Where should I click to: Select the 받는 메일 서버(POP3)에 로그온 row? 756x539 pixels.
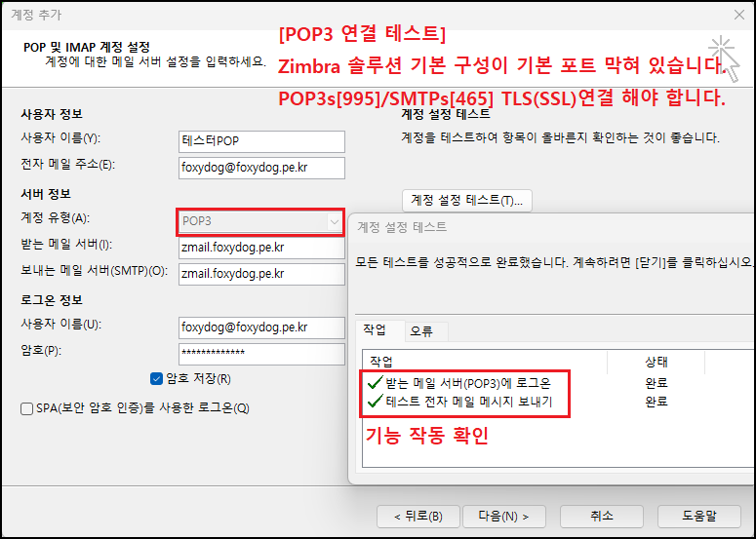click(557, 383)
